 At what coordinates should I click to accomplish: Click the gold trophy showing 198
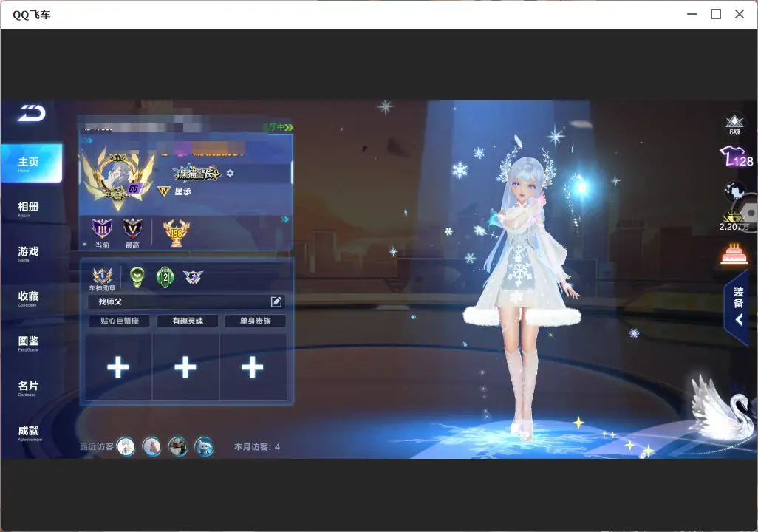[177, 233]
